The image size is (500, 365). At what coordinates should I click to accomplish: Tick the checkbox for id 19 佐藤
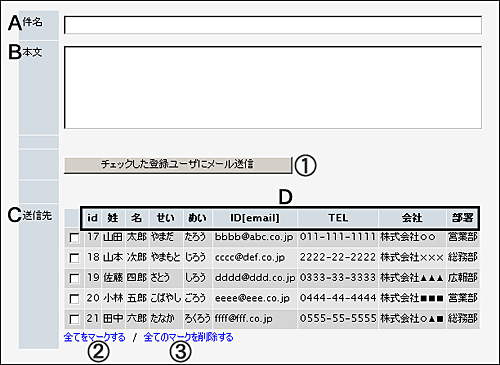point(74,278)
